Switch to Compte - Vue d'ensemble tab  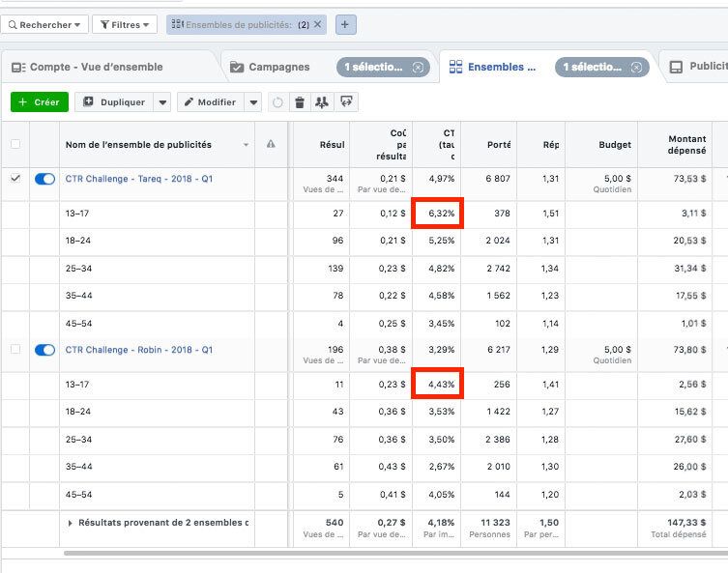pyautogui.click(x=87, y=67)
